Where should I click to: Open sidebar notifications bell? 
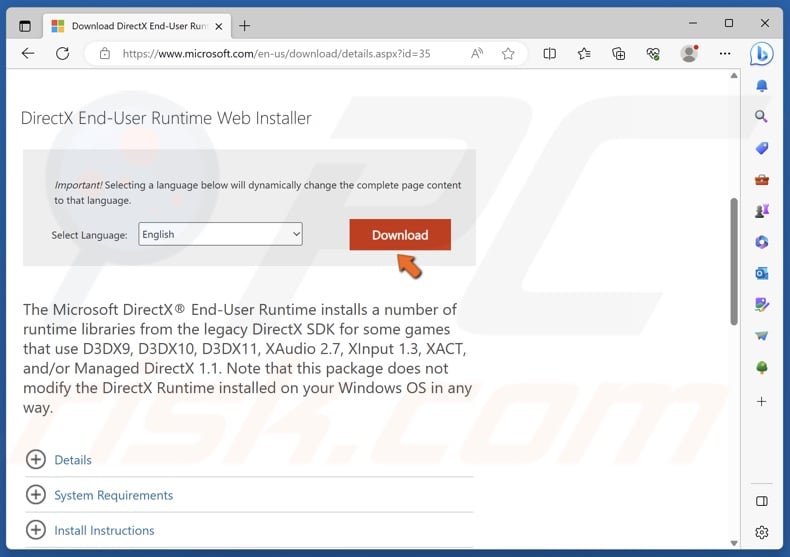tap(762, 86)
